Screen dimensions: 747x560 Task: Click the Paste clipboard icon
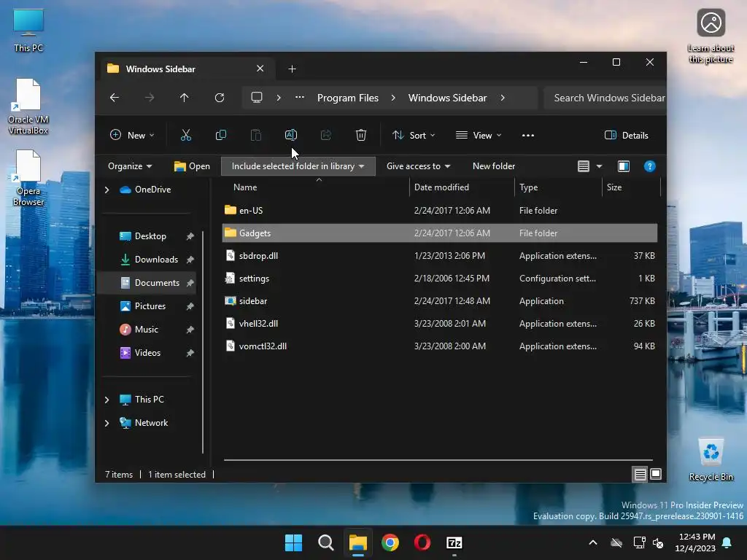tap(256, 135)
